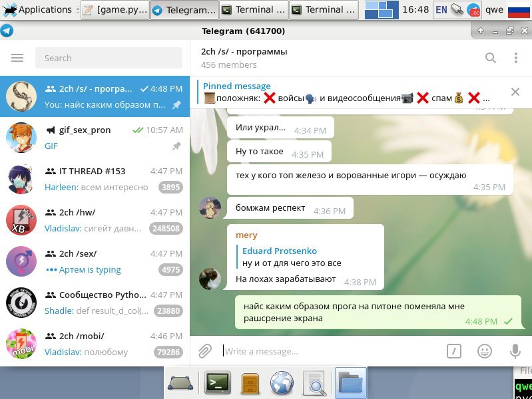The image size is (532, 399).
Task: Click the avatar beside бомжам респект message
Action: pyautogui.click(x=210, y=207)
